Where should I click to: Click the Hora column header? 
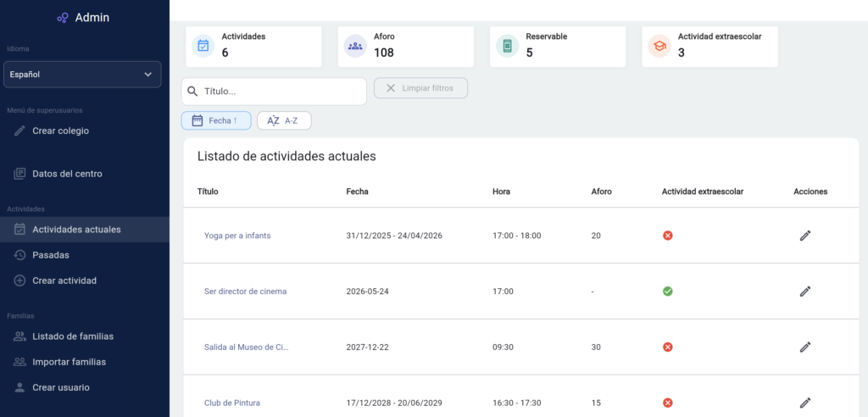(x=501, y=192)
